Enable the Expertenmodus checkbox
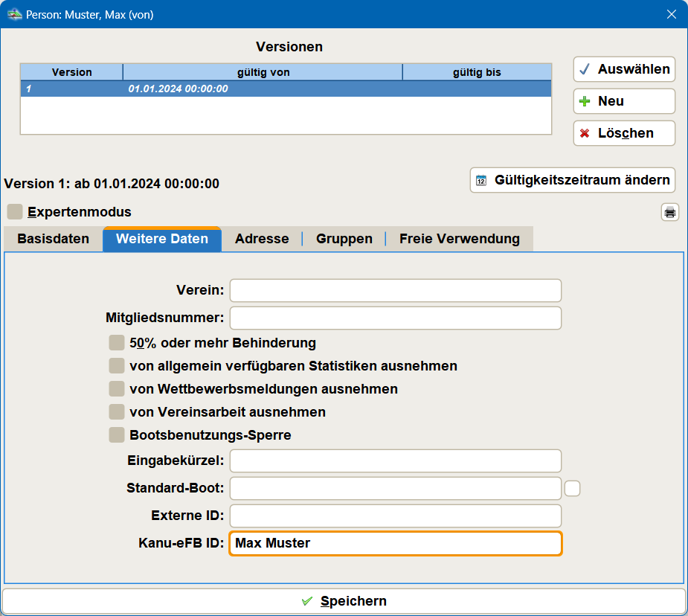 click(15, 212)
